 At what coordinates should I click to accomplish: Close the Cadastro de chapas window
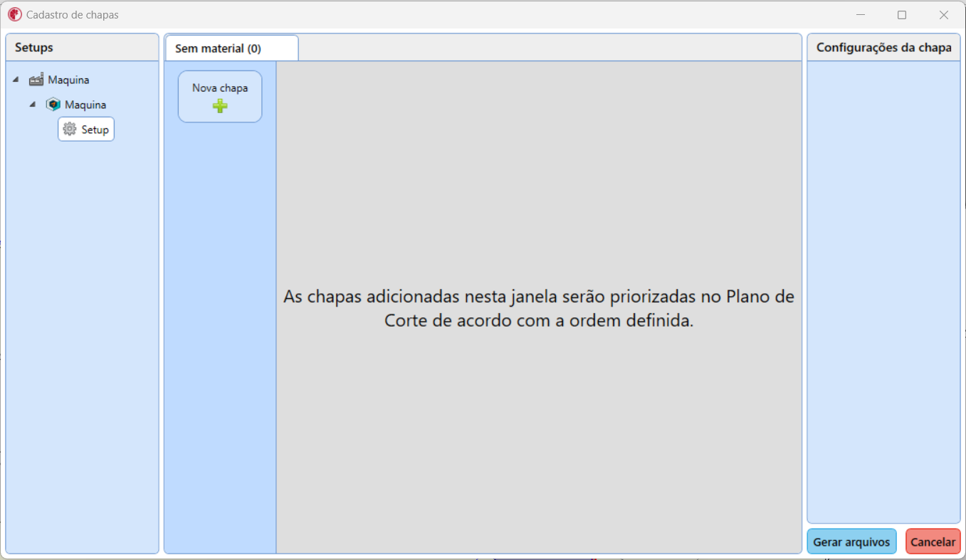click(944, 14)
